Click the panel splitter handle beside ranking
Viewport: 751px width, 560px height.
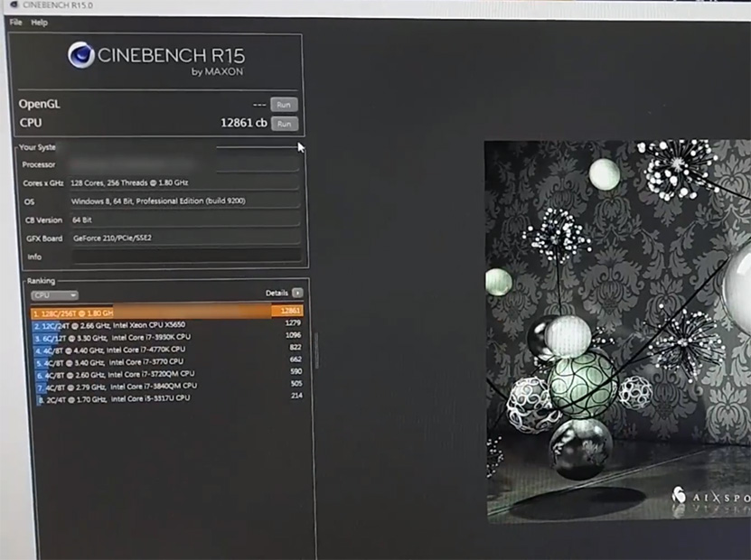coord(316,350)
